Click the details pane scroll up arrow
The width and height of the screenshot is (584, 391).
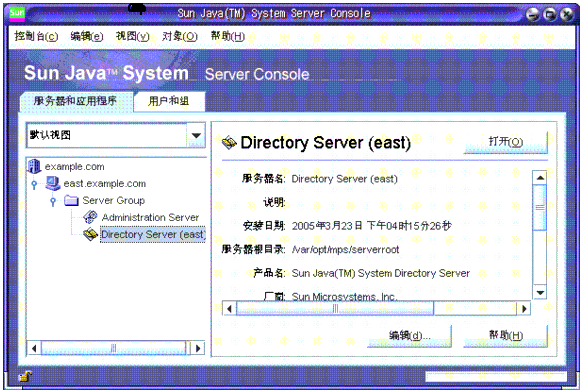point(540,178)
